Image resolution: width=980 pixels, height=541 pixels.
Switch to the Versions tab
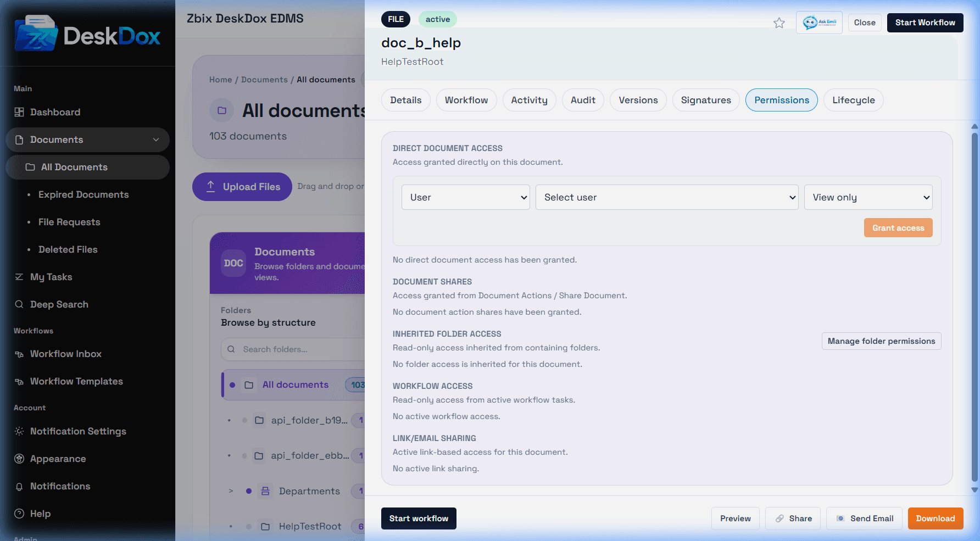[638, 100]
